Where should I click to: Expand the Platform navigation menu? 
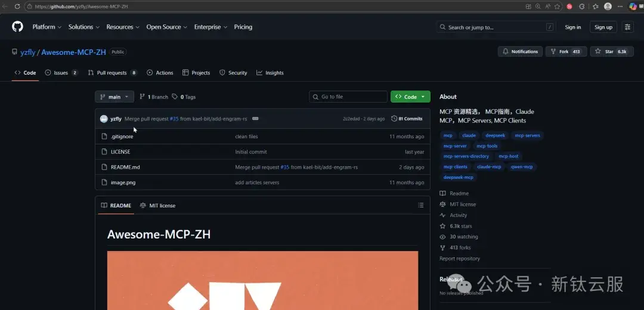[x=47, y=27]
